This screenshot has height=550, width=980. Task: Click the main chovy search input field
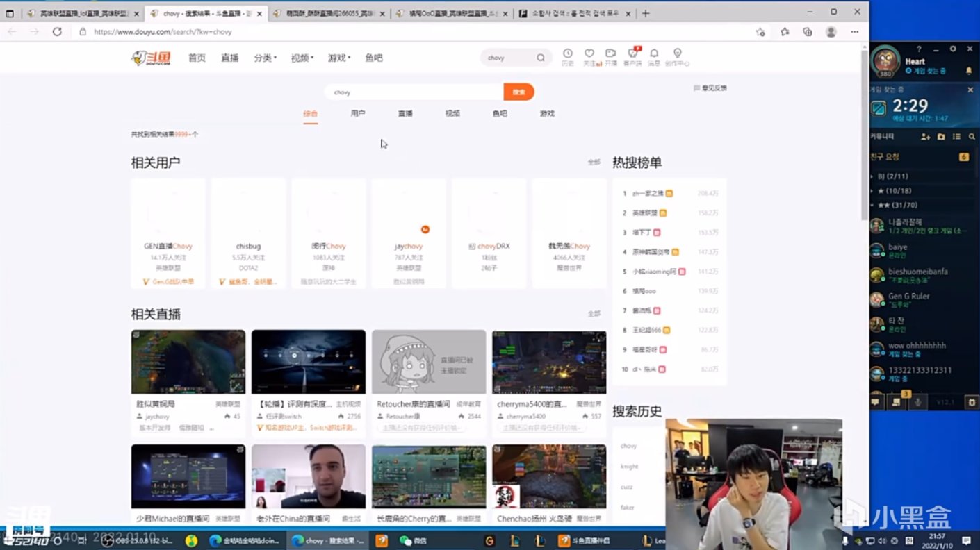tap(414, 92)
